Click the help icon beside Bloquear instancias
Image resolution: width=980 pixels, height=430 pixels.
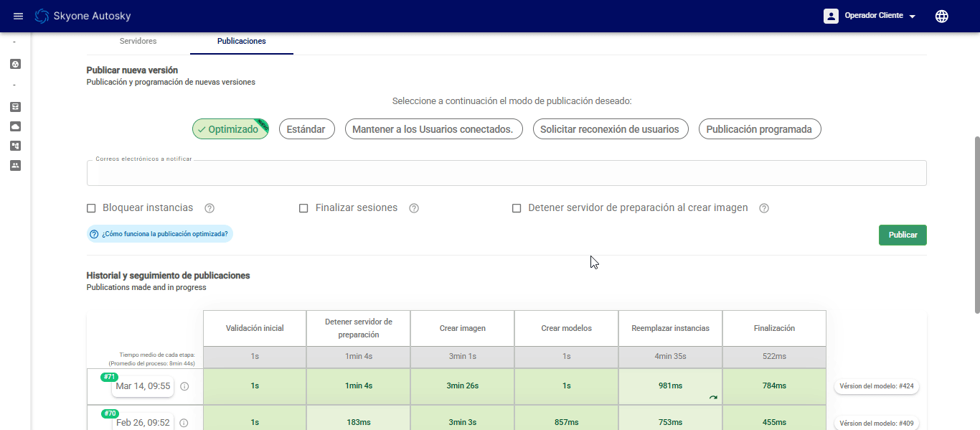[209, 208]
